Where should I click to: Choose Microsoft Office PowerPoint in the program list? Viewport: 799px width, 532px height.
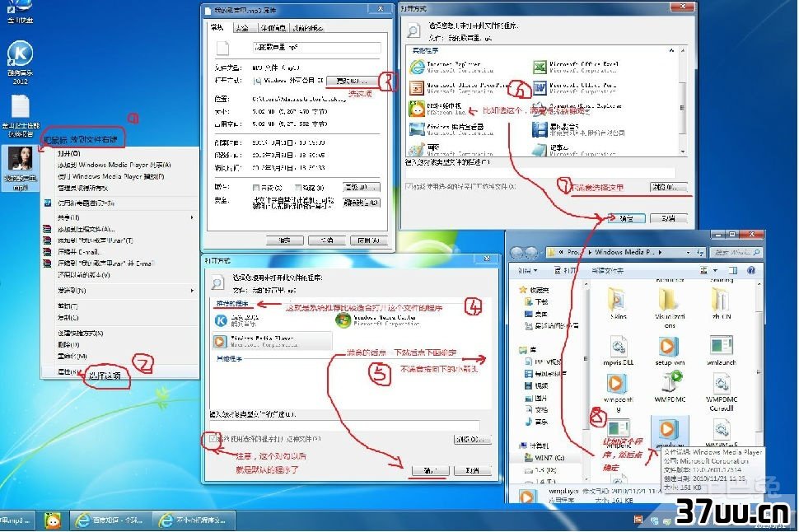(460, 88)
